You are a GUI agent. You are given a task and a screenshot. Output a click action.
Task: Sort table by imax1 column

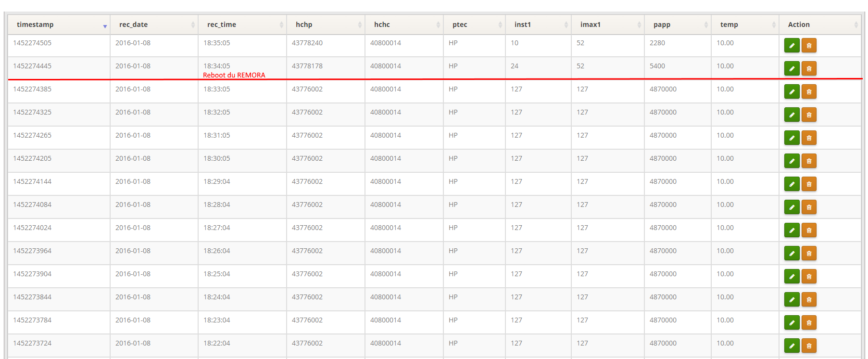pos(608,25)
